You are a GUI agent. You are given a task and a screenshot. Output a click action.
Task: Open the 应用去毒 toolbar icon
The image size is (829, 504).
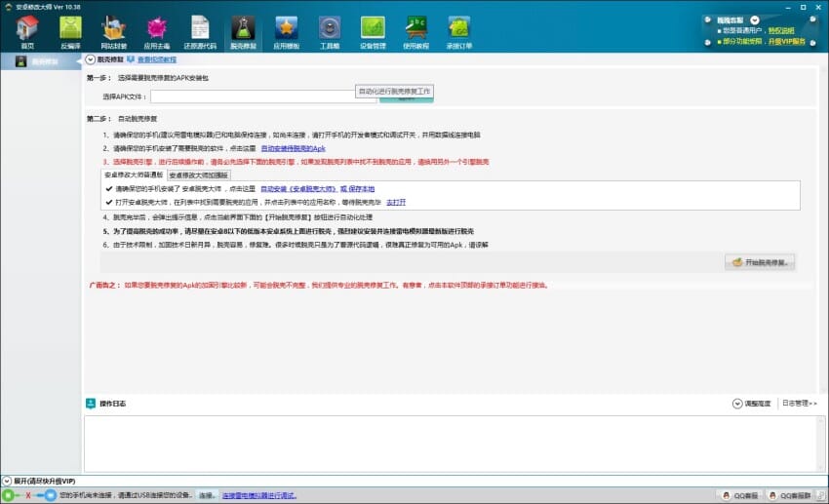pos(156,31)
